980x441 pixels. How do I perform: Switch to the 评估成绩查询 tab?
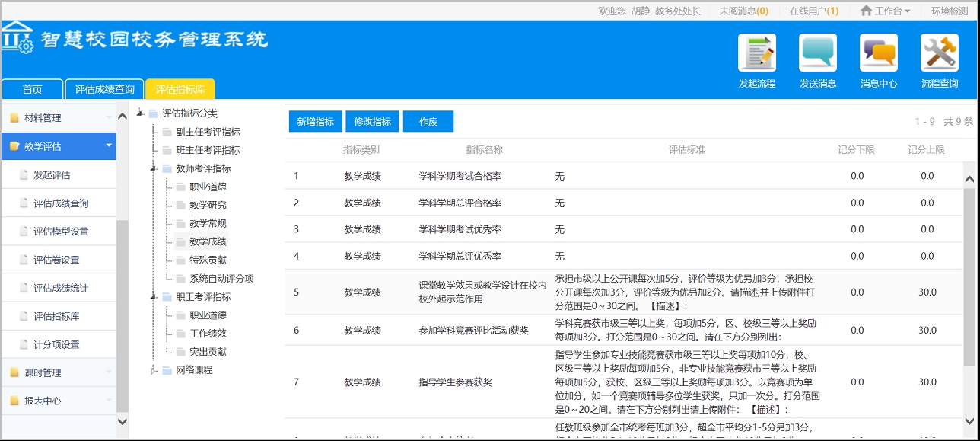[x=104, y=89]
